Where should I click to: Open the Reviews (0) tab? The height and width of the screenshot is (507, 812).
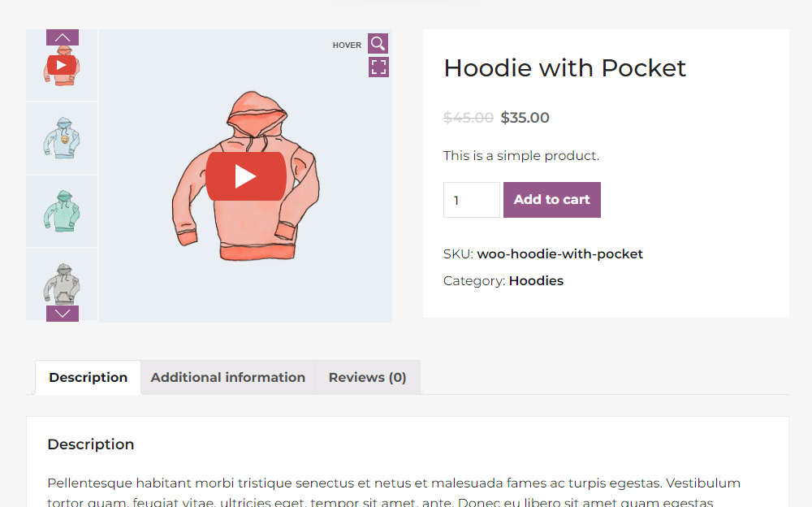[367, 377]
